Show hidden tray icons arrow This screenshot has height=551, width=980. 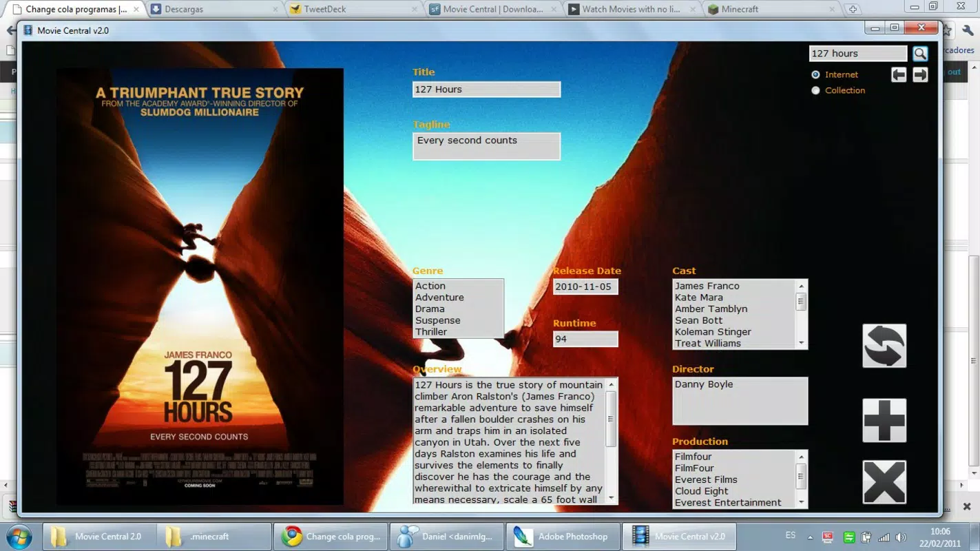click(x=810, y=537)
